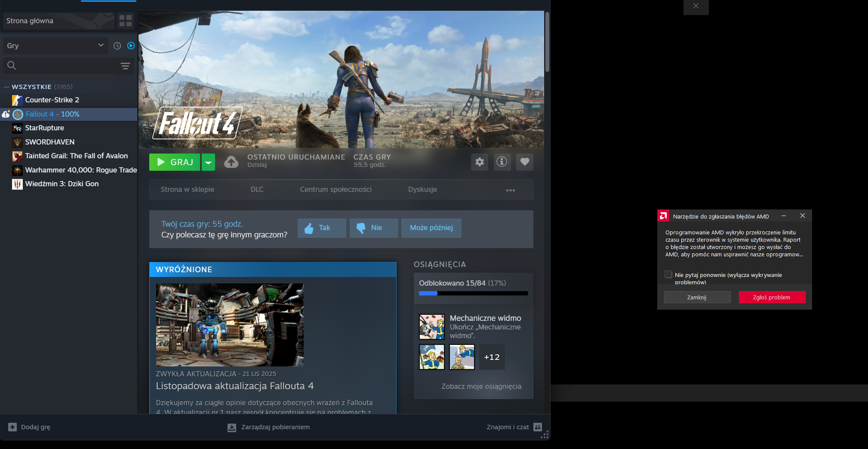Screen dimensions: 868x449
Task: Open the library filter options icon
Action: click(125, 66)
